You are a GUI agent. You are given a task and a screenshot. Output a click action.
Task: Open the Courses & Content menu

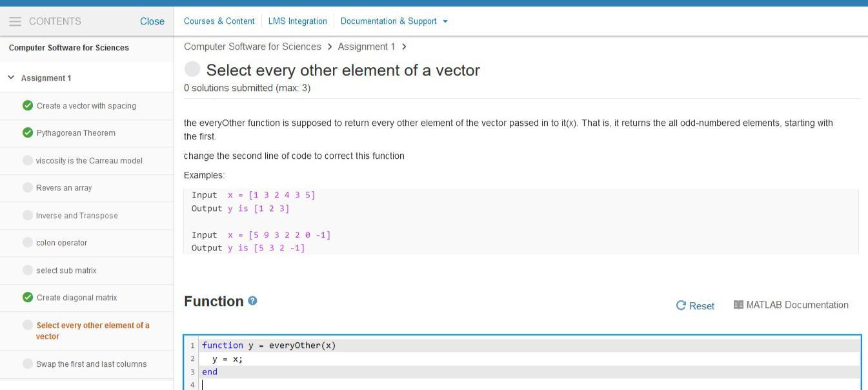(x=219, y=21)
